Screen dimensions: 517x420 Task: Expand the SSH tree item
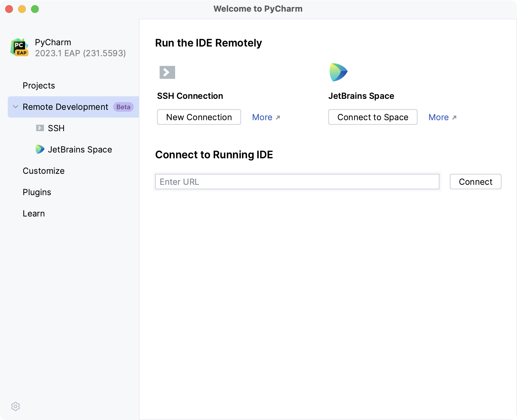point(56,128)
